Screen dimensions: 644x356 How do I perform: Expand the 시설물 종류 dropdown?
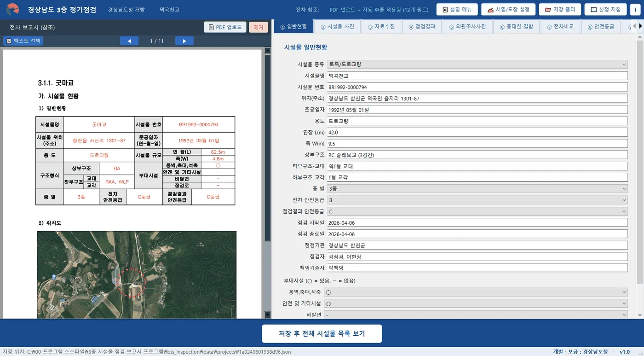pos(477,64)
